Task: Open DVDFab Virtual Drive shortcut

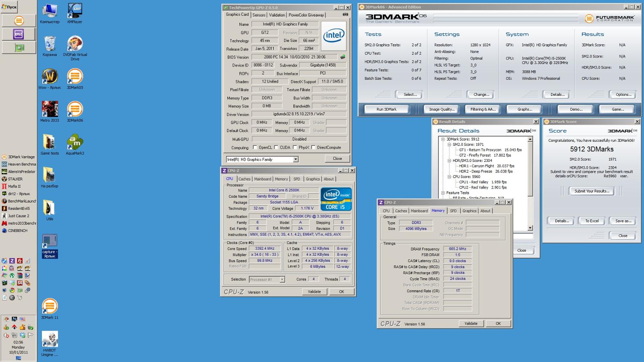Action: pyautogui.click(x=75, y=48)
